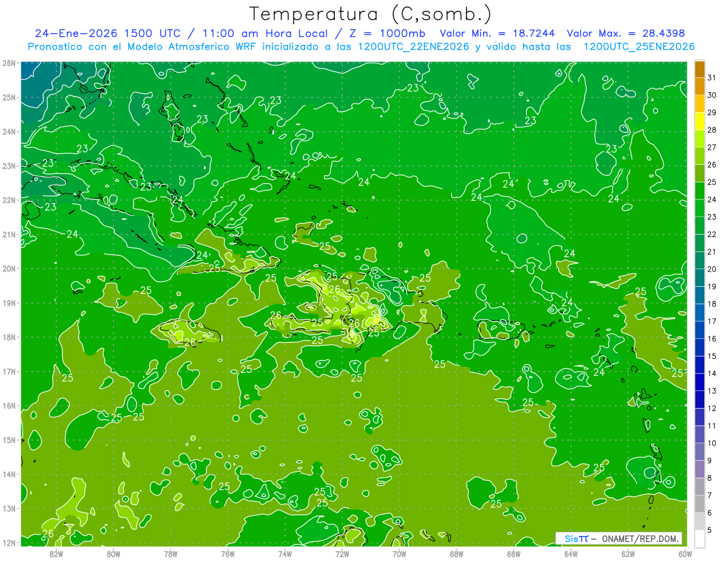Click valid-until time '1200UTC_25ENE2026'

(639, 46)
